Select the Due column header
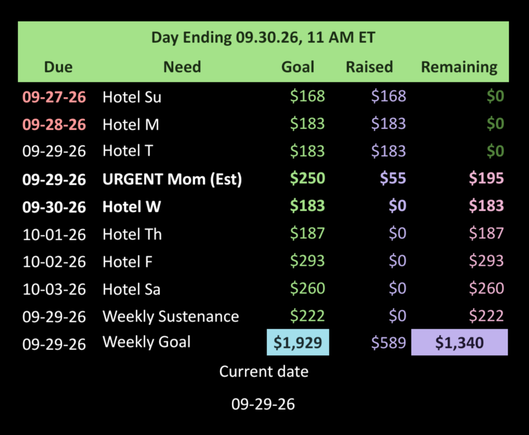This screenshot has width=529, height=435. point(58,67)
